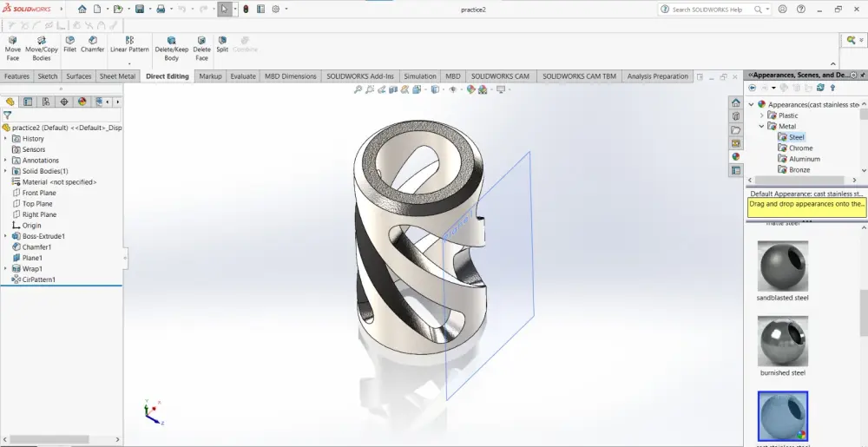Screen dimensions: 868x447
Task: Expand the Boss-Extrude1 feature
Action: pos(6,236)
